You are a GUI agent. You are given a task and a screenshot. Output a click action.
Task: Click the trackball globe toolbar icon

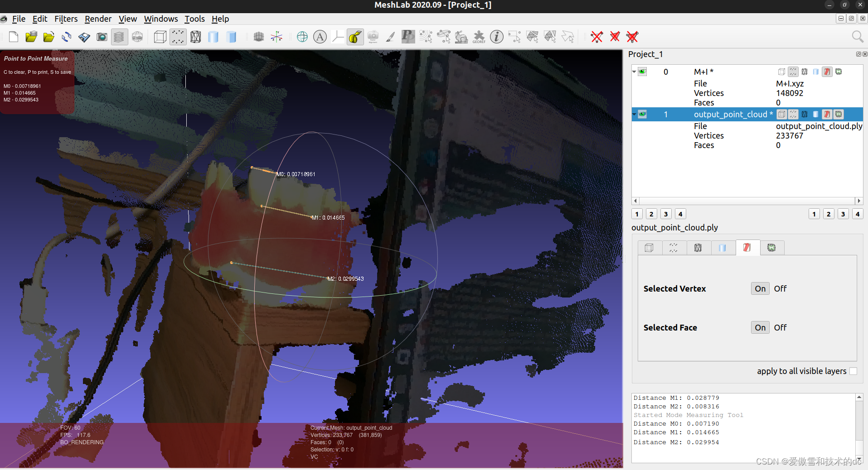(302, 37)
